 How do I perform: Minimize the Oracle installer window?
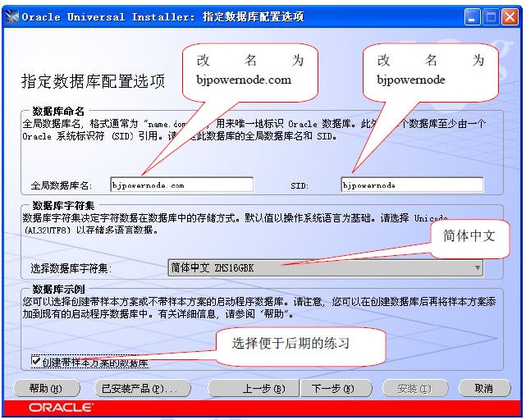(x=473, y=16)
